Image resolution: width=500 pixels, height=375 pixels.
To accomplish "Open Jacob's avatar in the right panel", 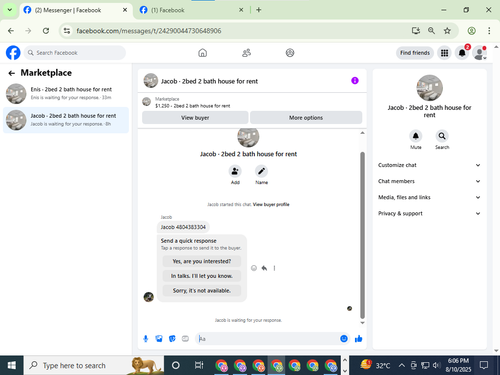I will click(430, 88).
